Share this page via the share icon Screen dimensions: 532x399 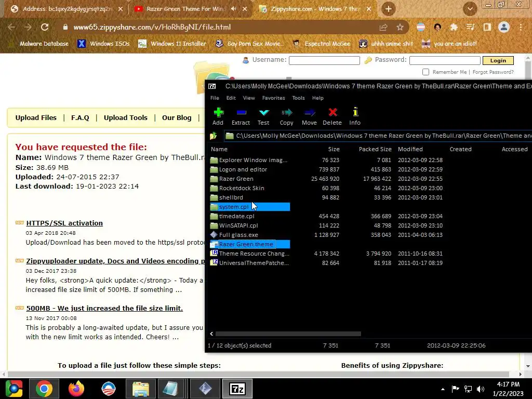point(383,27)
